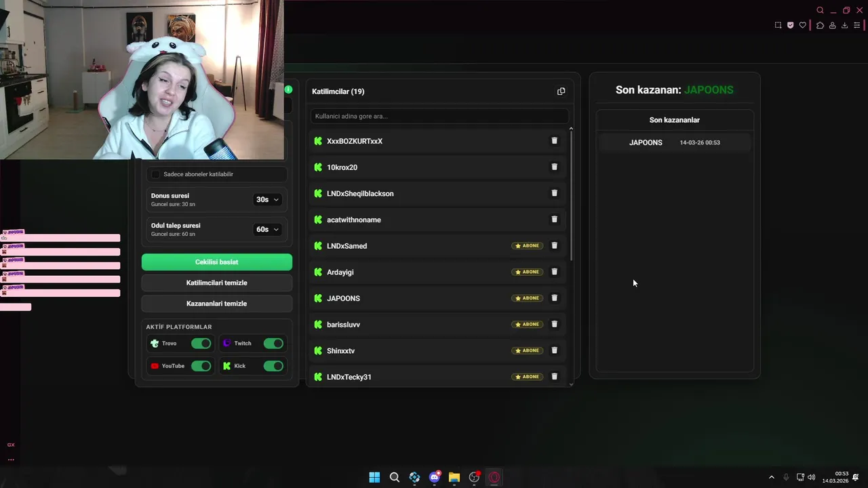This screenshot has height=488, width=868.
Task: Delete JAPOONS participant with the trash icon
Action: (x=554, y=298)
